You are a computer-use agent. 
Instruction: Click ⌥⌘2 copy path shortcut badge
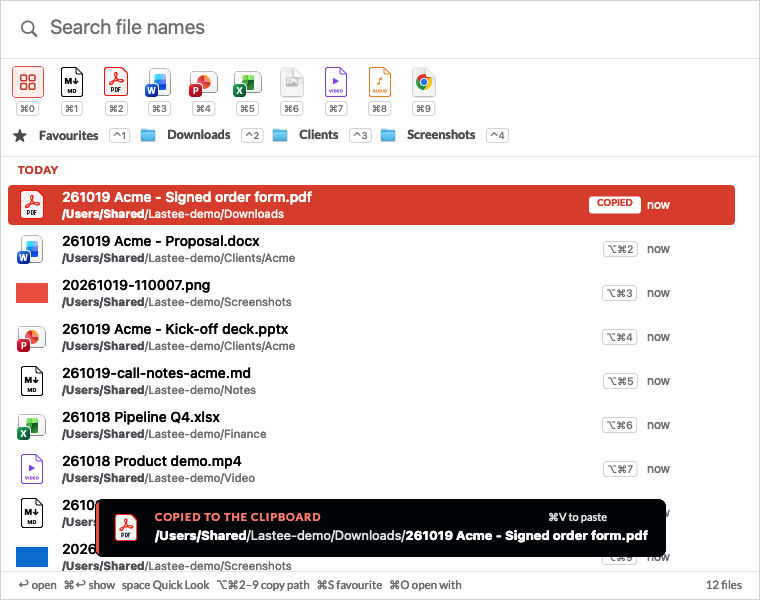(x=620, y=249)
